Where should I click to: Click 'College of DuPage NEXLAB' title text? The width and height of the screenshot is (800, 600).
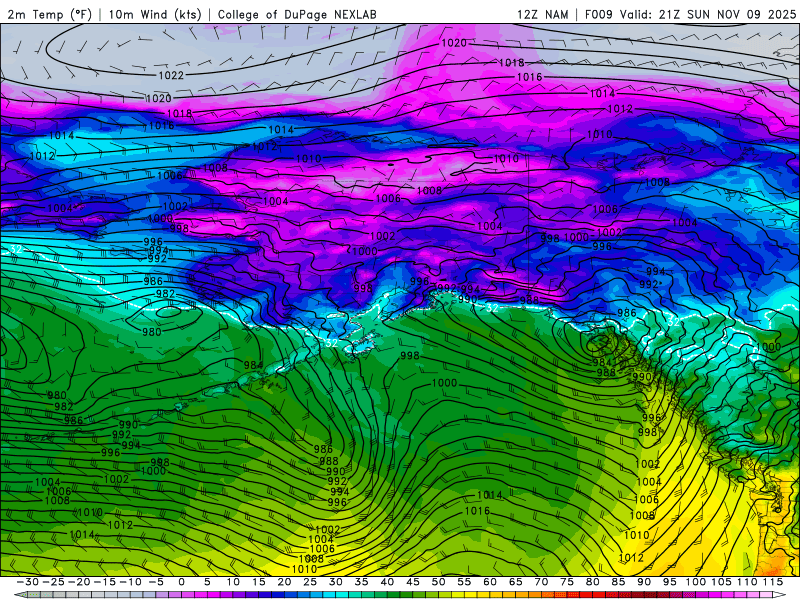[297, 14]
